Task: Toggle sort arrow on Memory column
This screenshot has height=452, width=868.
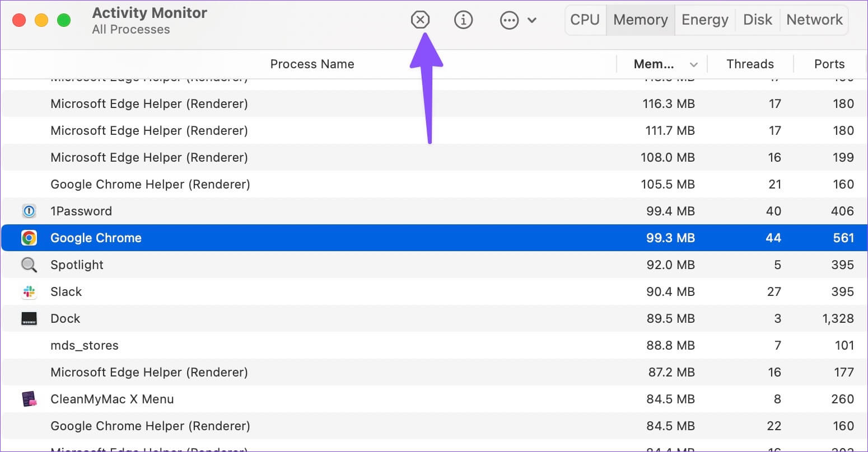Action: 693,64
